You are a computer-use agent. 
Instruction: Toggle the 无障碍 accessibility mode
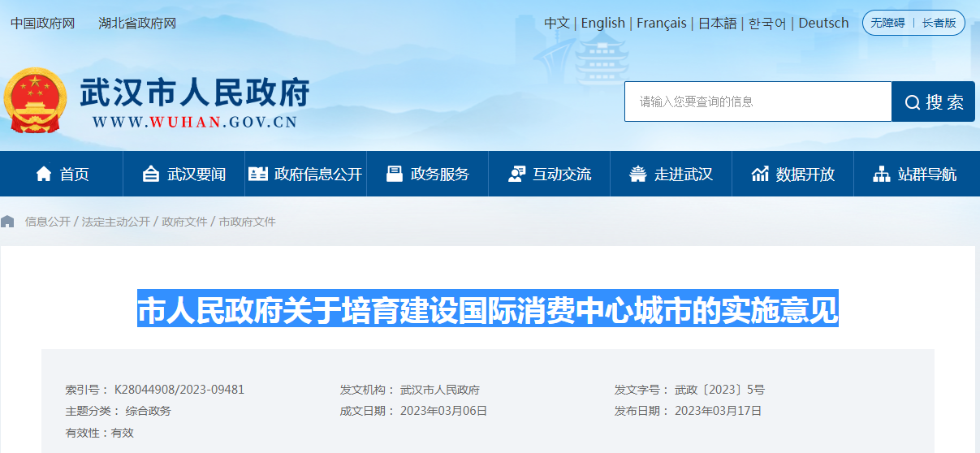pos(887,23)
